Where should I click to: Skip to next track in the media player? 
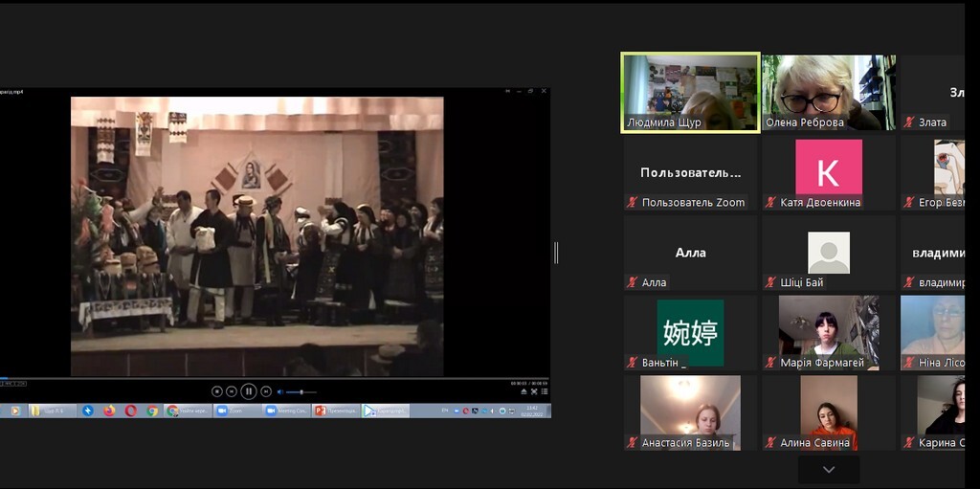[x=266, y=391]
